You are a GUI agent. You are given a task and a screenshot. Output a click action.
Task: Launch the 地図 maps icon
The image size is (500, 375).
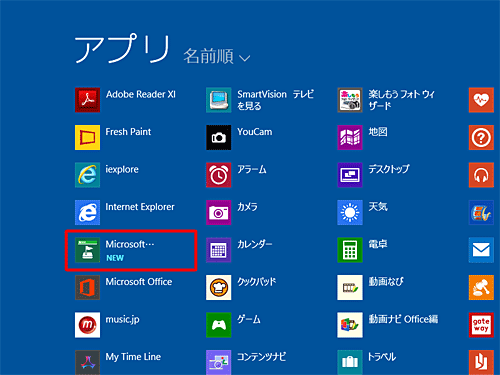[350, 137]
